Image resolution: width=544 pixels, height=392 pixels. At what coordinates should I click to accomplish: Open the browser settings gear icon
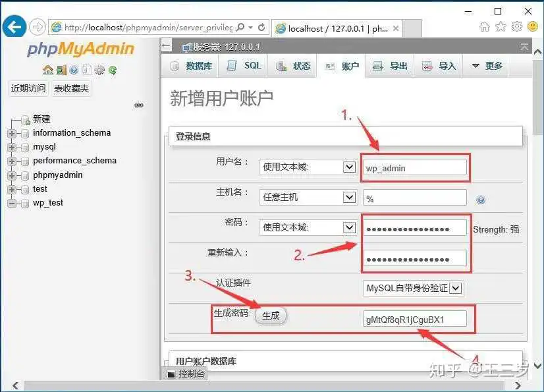point(516,26)
